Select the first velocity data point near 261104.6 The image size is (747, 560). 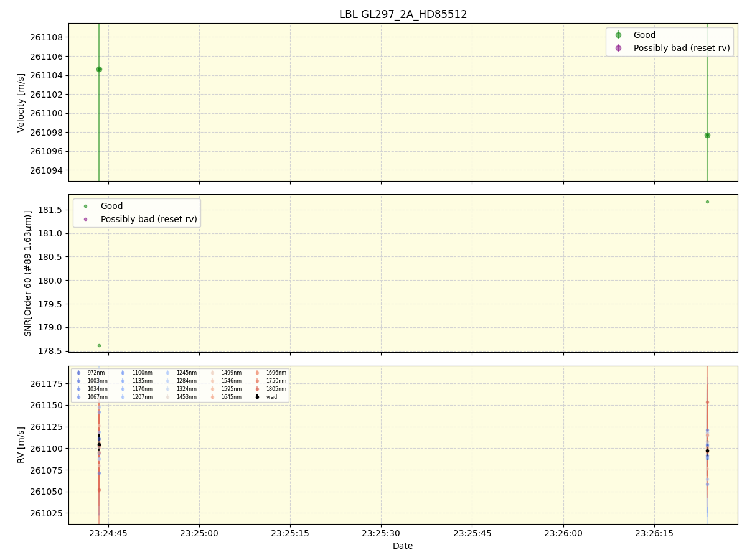tap(99, 69)
